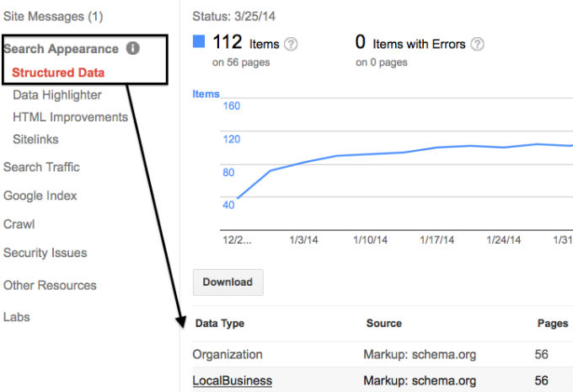Viewport: 573px width, 392px height.
Task: Expand Other Resources
Action: 50,285
